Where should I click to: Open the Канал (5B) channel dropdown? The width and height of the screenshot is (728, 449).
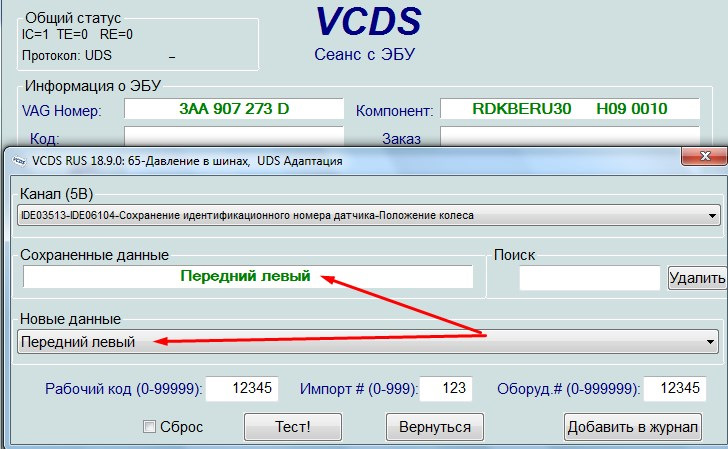click(369, 215)
